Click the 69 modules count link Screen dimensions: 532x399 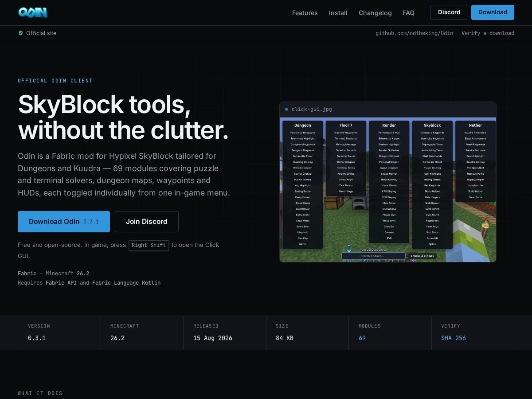tap(362, 338)
